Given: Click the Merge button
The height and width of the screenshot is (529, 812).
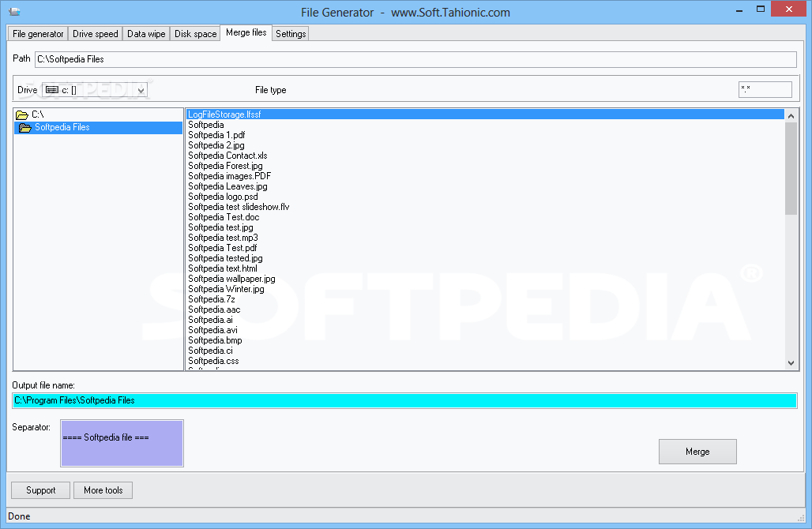Looking at the screenshot, I should (697, 452).
